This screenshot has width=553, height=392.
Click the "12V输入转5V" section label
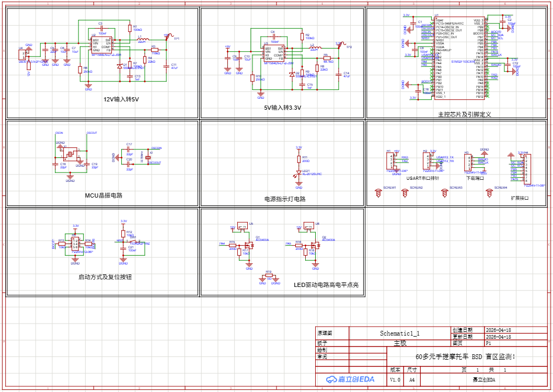point(121,99)
